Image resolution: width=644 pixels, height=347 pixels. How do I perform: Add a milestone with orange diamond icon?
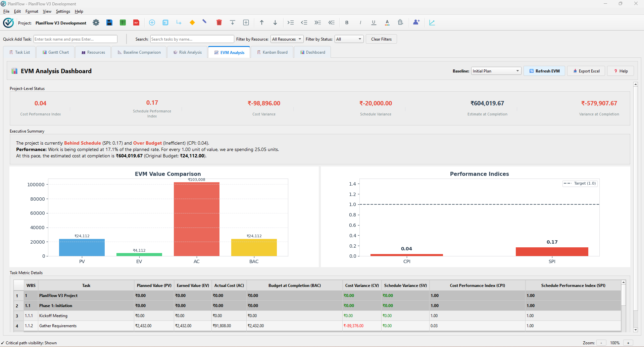192,22
